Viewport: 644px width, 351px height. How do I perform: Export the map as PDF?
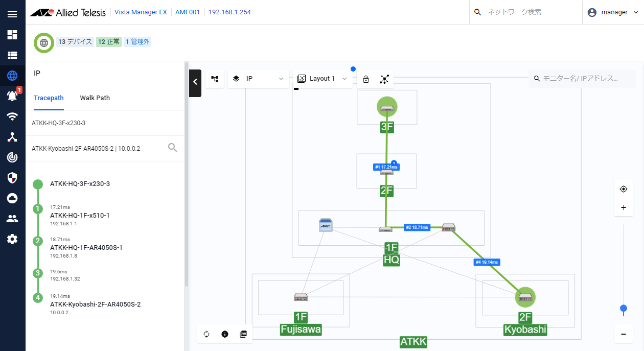click(243, 334)
